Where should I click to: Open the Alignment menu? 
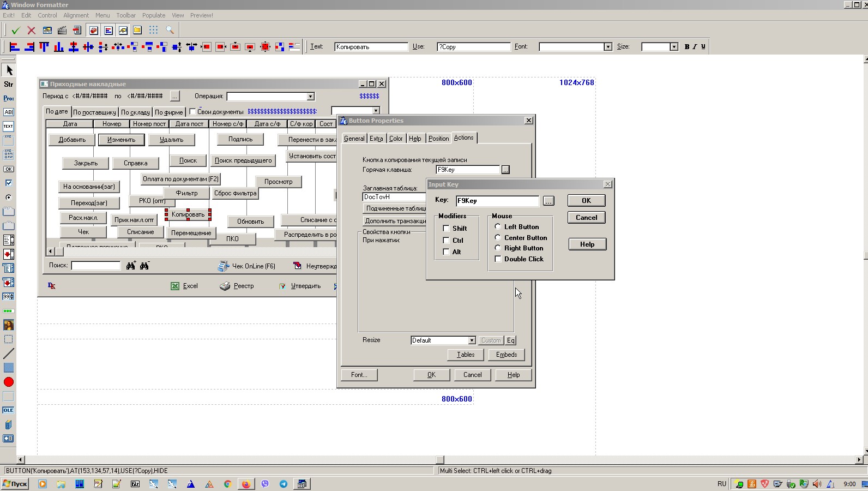pyautogui.click(x=76, y=15)
